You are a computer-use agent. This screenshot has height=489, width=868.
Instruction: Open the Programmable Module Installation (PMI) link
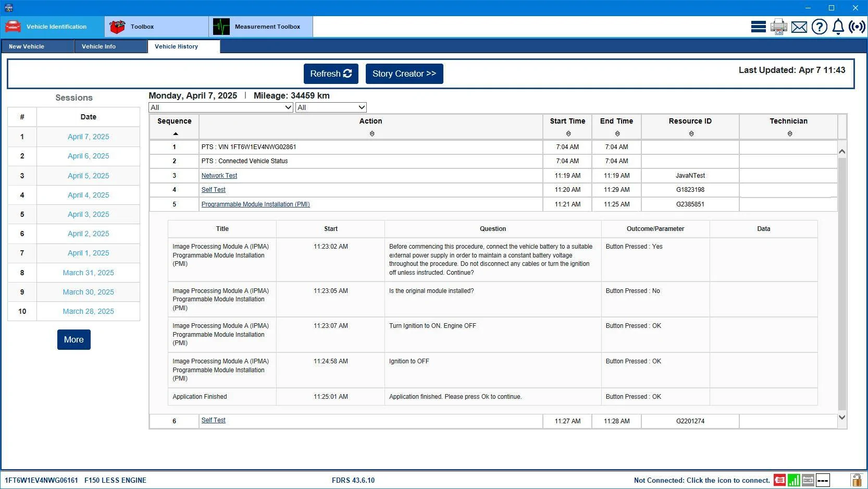click(255, 204)
